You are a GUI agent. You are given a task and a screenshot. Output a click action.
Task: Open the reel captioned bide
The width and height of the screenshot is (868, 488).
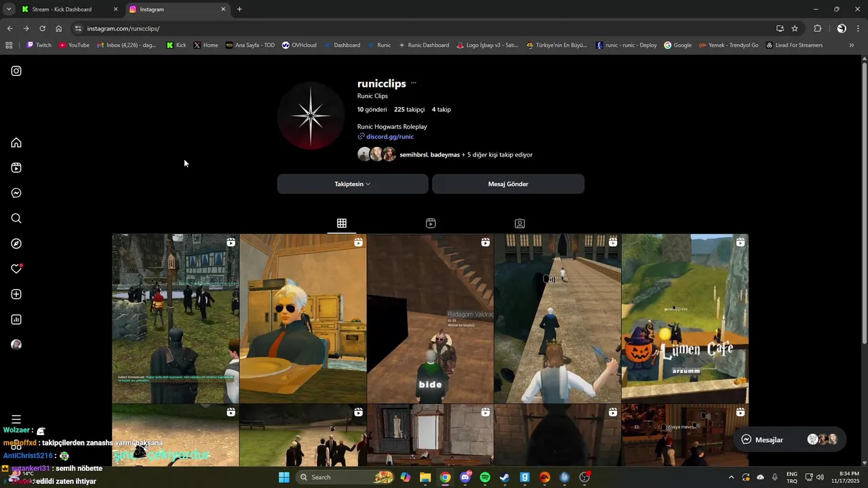tap(431, 319)
